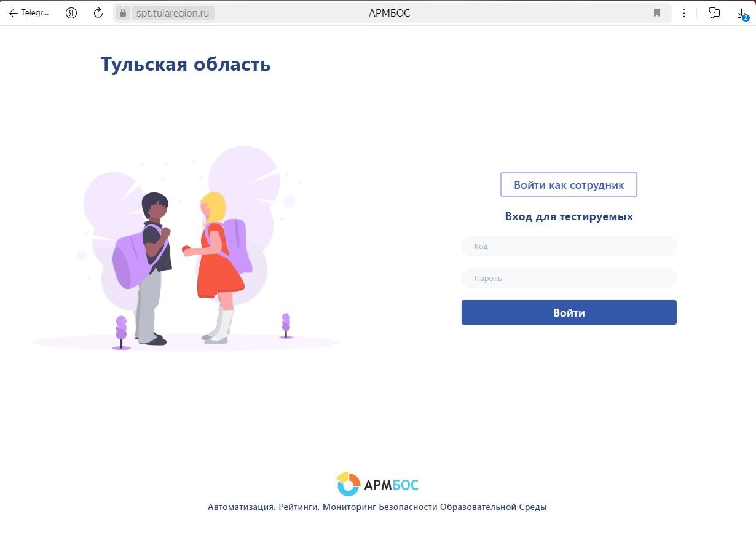Click the АРМБОС logo in footer

pos(377,485)
